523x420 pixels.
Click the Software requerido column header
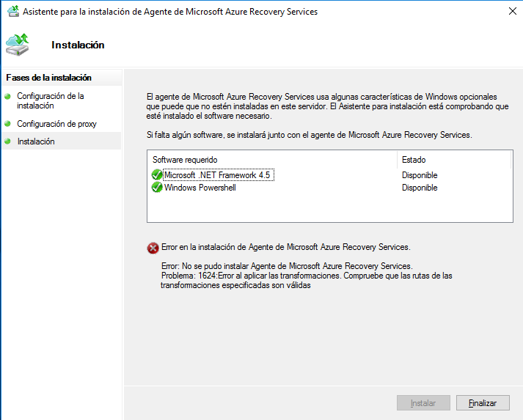(272, 160)
